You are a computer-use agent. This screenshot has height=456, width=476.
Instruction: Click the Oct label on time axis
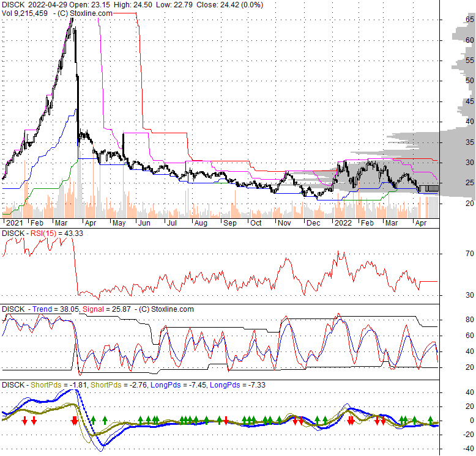click(256, 223)
